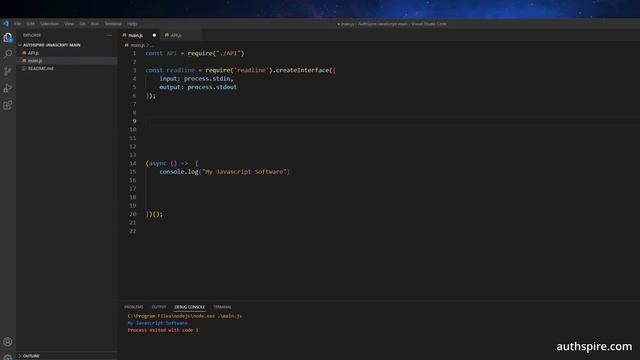The image size is (640, 360).
Task: Collapse the AUTHSPIRE JAVASCRIPT MAIN folder
Action: pos(51,45)
